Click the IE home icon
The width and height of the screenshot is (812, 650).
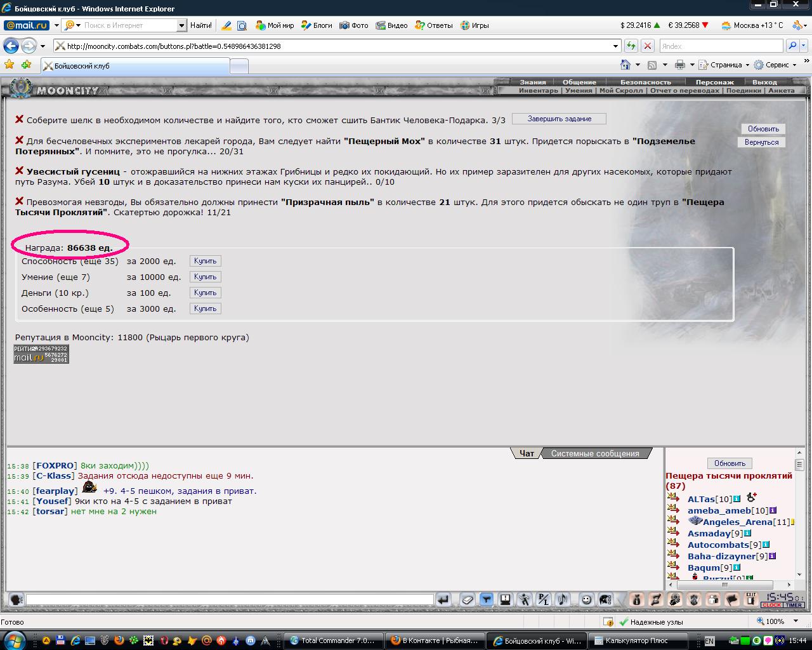coord(625,65)
